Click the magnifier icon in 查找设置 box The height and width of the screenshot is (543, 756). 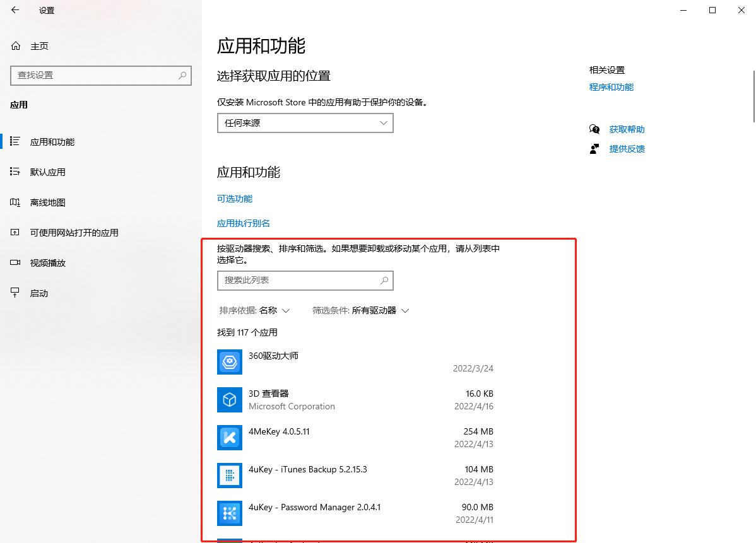tap(182, 75)
